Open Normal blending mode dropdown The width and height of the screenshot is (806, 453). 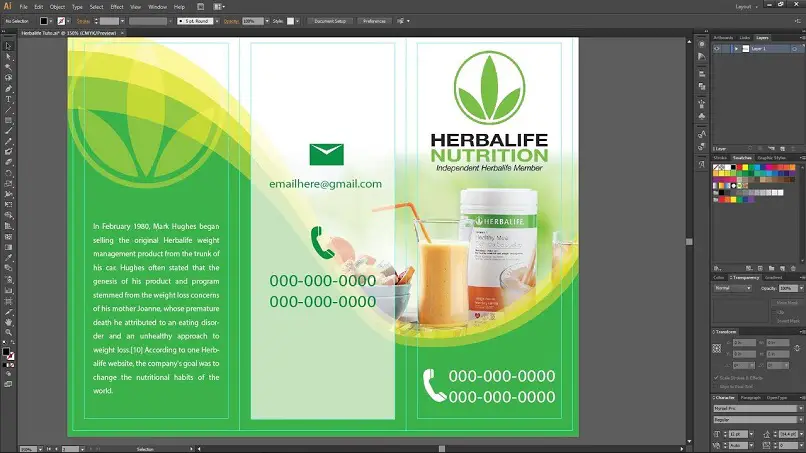tap(732, 288)
